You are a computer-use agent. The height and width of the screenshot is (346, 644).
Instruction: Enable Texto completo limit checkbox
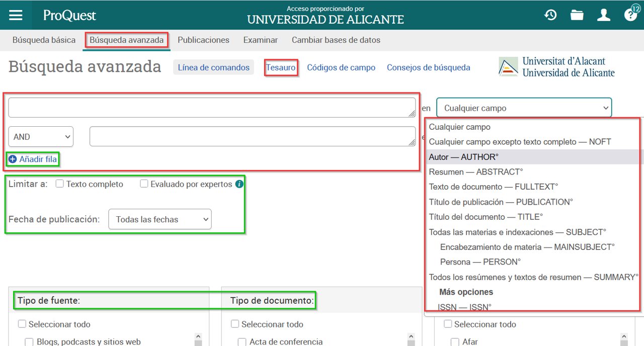pyautogui.click(x=59, y=184)
